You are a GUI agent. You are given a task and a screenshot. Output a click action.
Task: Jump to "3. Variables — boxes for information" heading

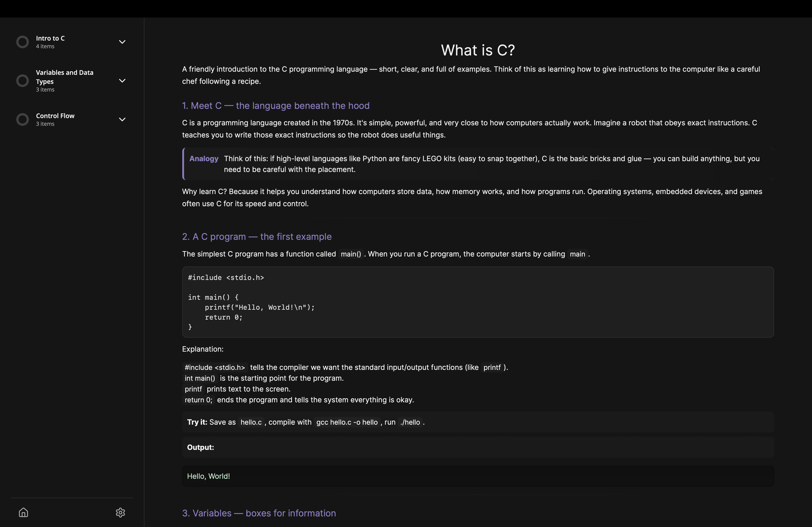[x=259, y=513]
